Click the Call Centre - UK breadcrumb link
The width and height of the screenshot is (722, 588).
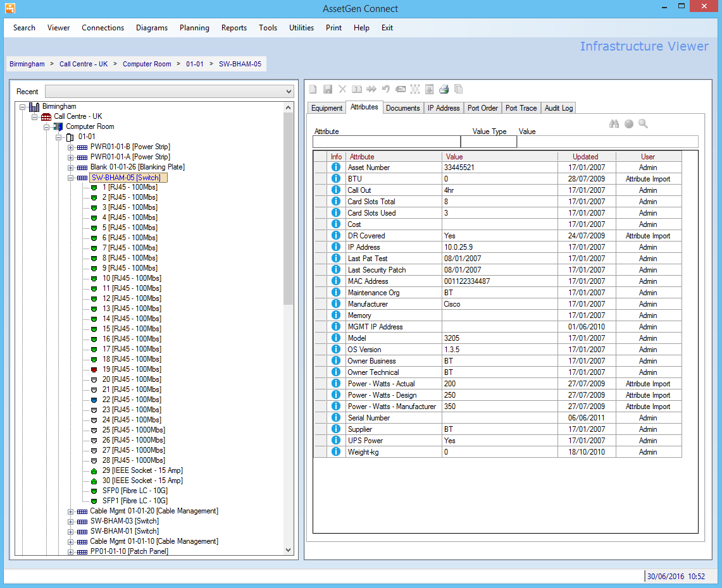click(83, 64)
